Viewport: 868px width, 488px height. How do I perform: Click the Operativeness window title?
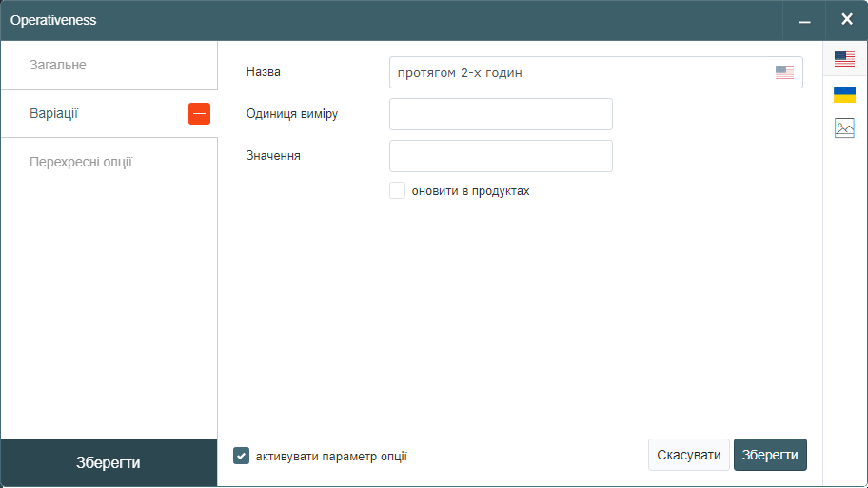pyautogui.click(x=53, y=20)
